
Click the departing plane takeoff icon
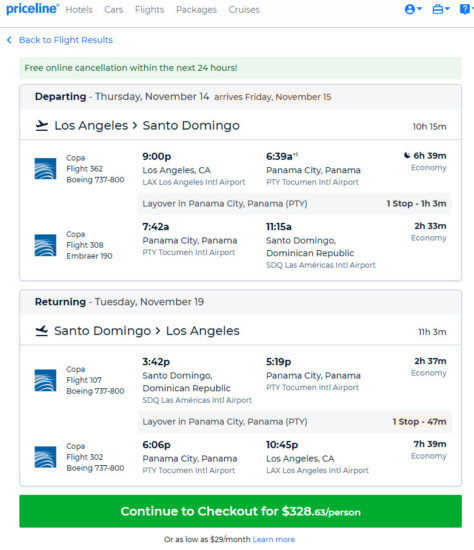[x=42, y=125]
